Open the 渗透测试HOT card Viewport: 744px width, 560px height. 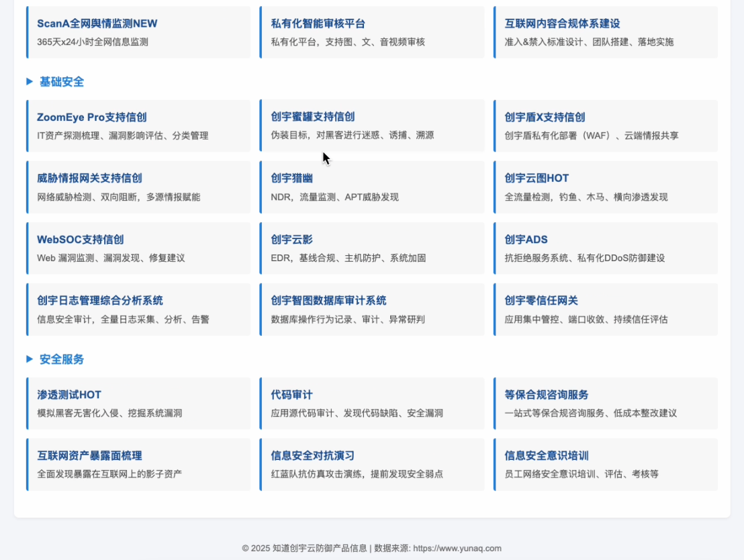[x=138, y=404]
